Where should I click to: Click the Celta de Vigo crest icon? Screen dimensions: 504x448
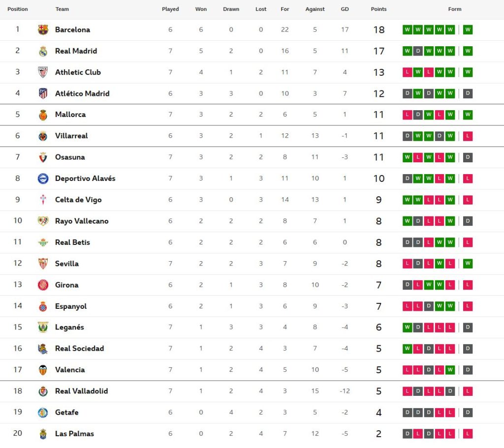click(x=43, y=200)
